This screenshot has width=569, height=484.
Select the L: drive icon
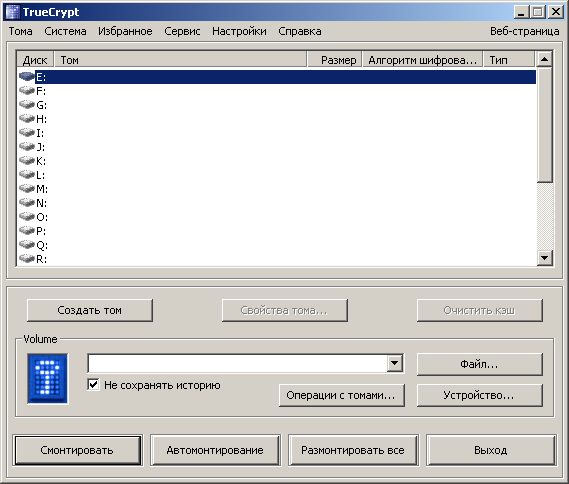coord(26,175)
